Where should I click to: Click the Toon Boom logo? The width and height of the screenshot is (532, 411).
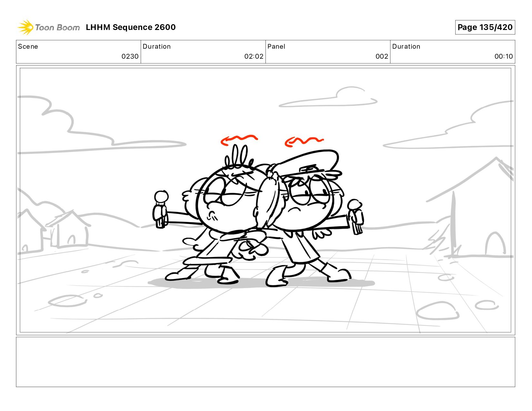(48, 27)
